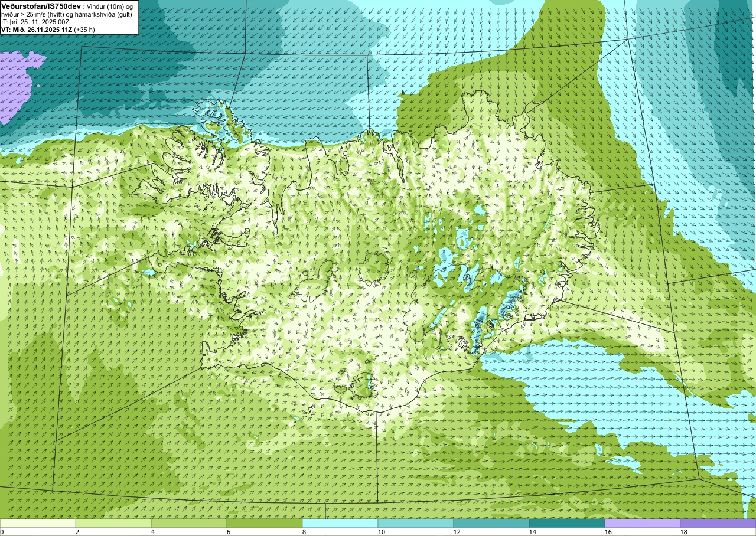
Task: Pick the 10–12 turquoise legend swatch
Action: (x=416, y=523)
